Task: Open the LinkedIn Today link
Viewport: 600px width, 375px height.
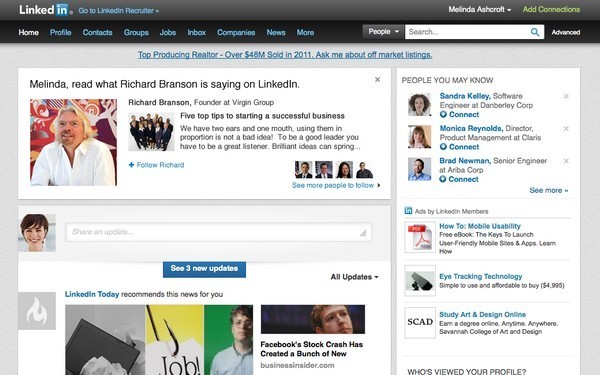Action: click(92, 294)
